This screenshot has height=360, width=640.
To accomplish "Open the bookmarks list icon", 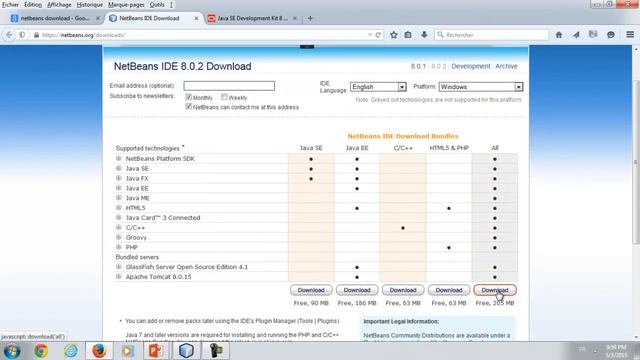I will 408,35.
